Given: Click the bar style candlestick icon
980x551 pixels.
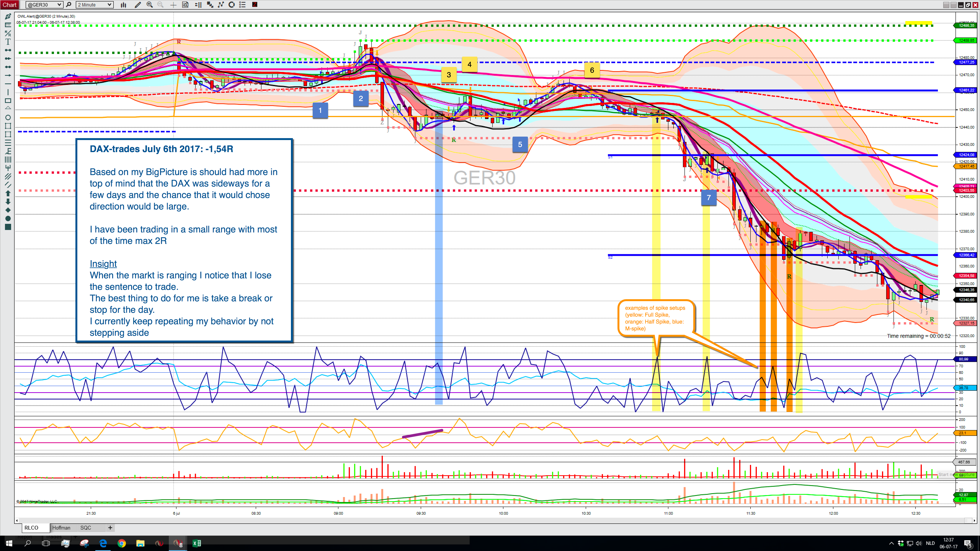Looking at the screenshot, I should (124, 5).
